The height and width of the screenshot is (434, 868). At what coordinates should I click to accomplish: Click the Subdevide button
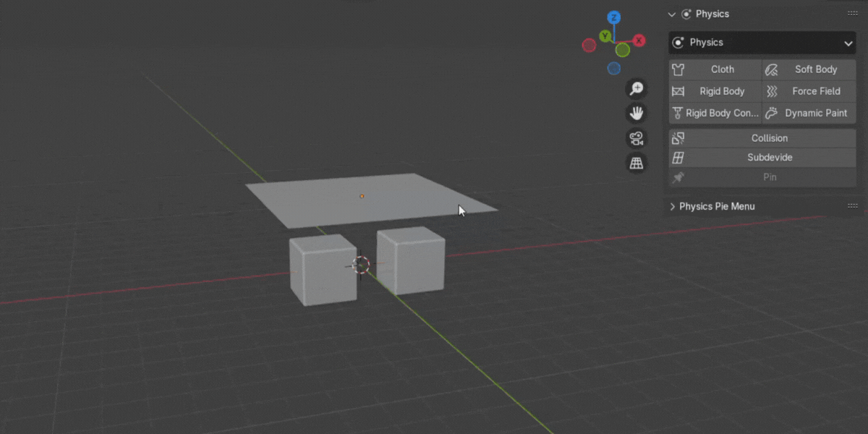click(x=762, y=158)
